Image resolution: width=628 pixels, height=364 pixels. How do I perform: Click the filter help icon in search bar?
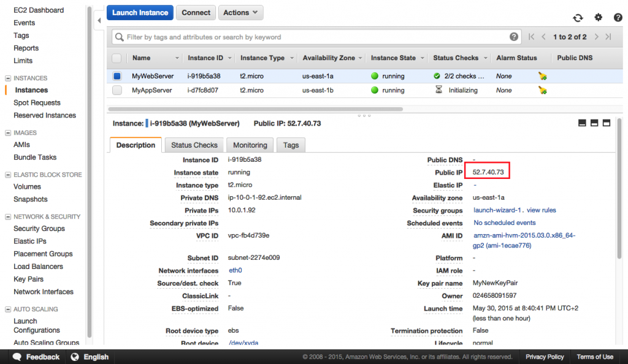click(514, 37)
